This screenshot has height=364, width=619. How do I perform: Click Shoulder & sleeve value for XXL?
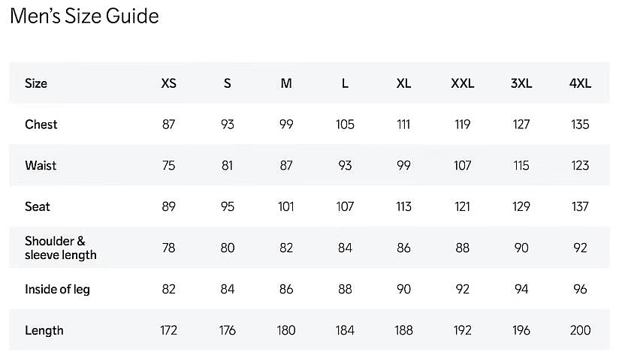(462, 248)
